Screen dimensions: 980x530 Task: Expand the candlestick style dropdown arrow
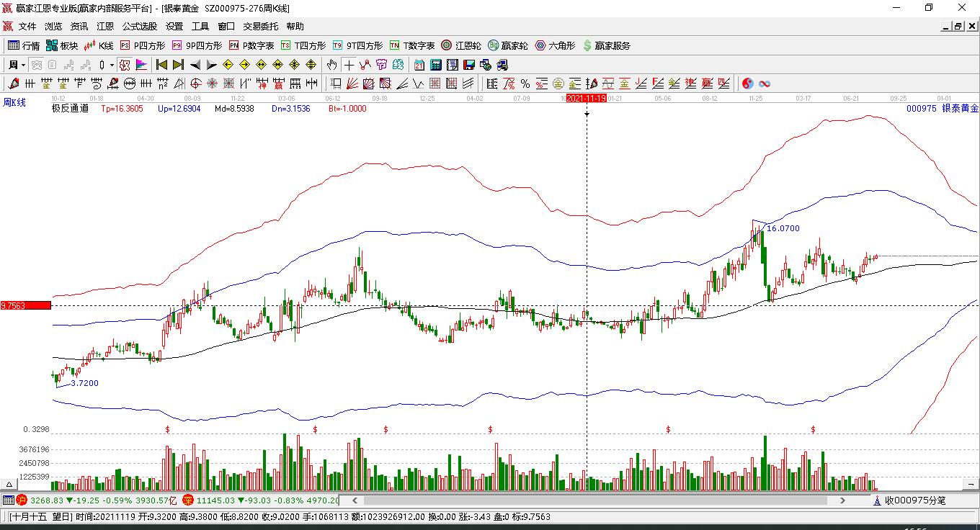click(112, 65)
